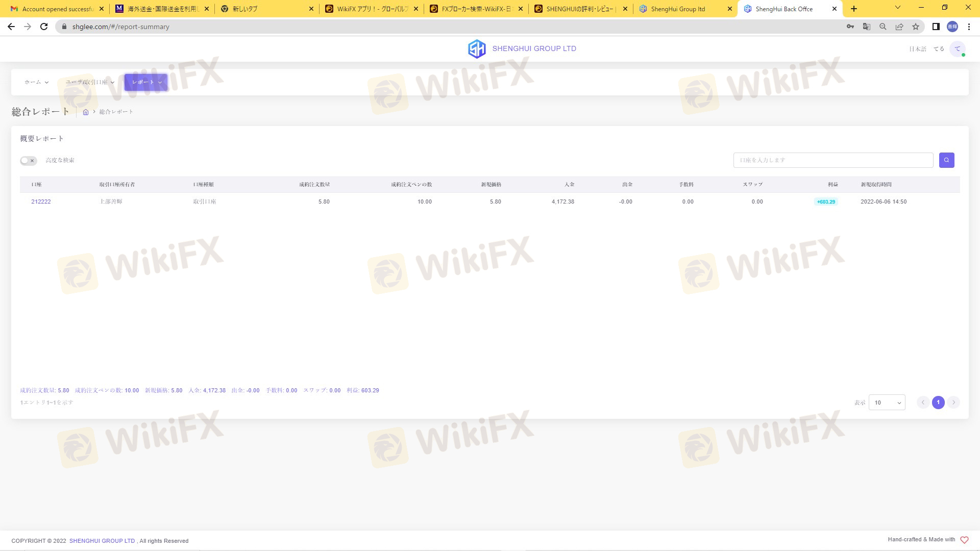Click the translate page icon

(867, 27)
